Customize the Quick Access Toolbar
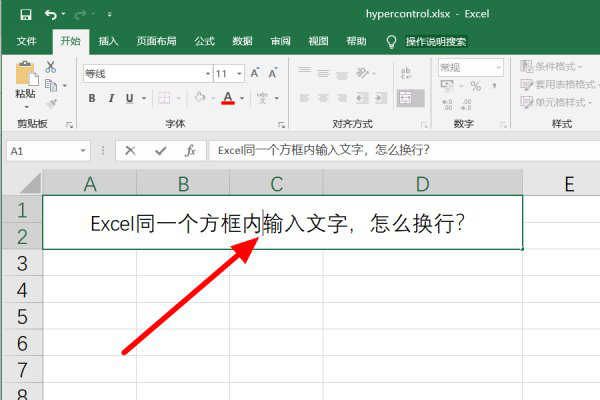 109,15
